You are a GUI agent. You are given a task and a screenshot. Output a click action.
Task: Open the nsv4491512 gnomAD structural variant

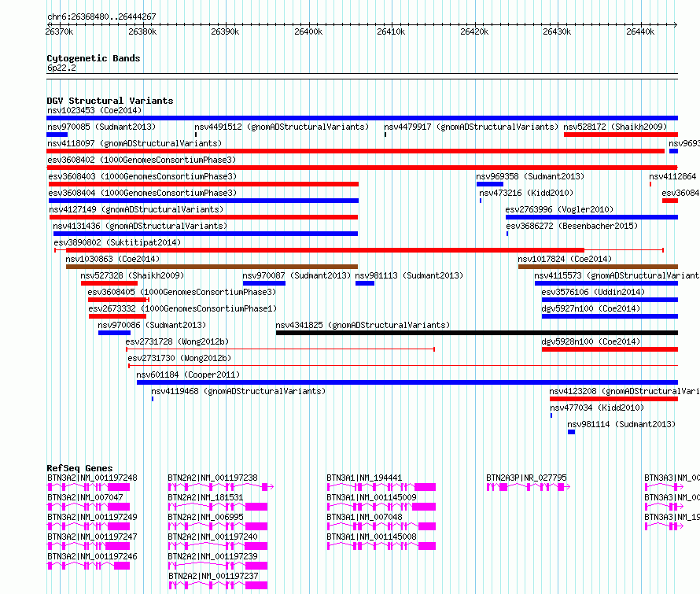(x=282, y=127)
